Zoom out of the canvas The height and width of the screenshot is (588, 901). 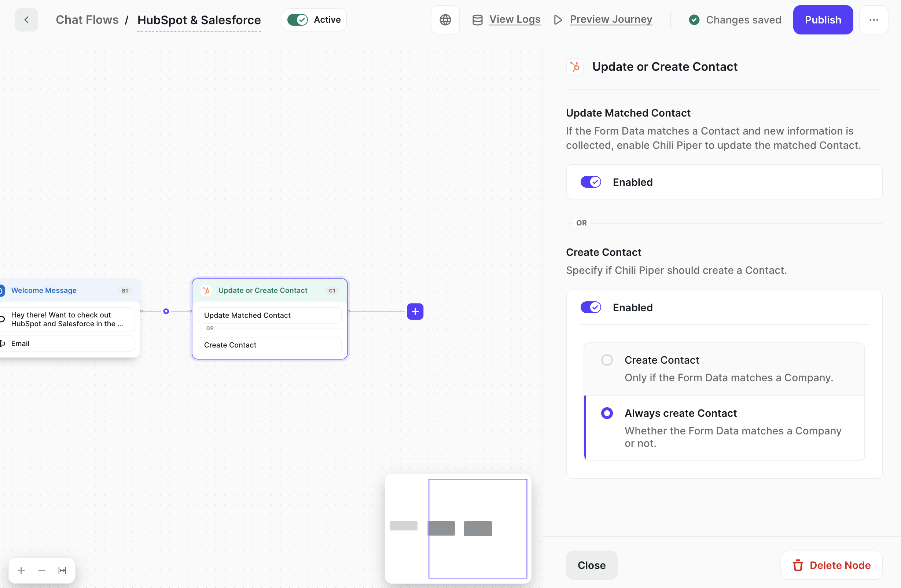coord(42,570)
